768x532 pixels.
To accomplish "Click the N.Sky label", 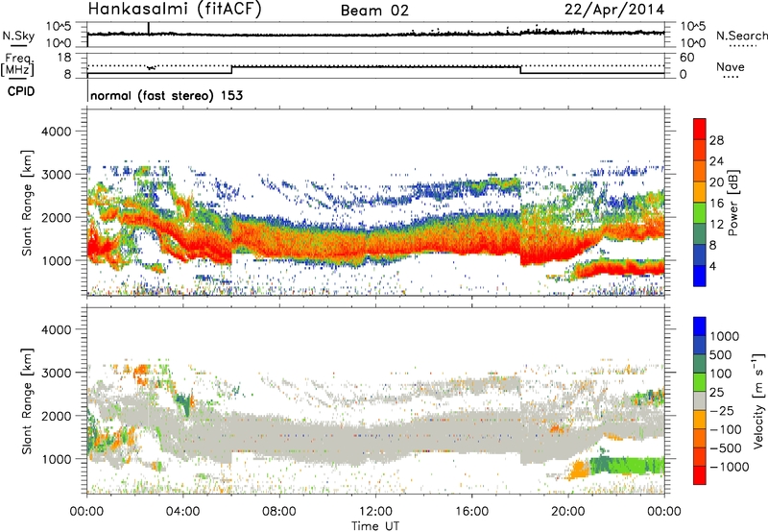I will point(18,36).
